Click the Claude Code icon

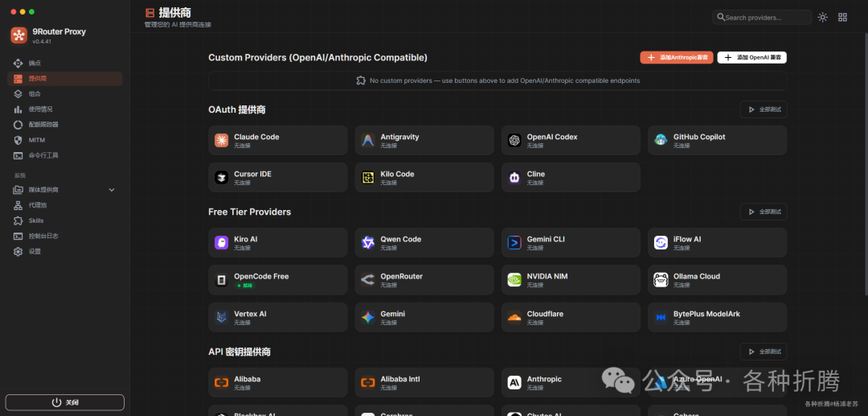click(x=222, y=141)
